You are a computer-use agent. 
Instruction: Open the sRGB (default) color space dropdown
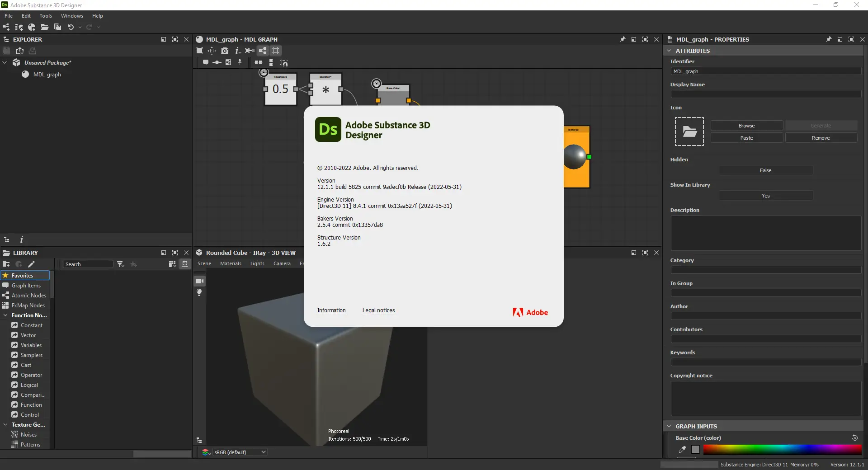(x=240, y=452)
